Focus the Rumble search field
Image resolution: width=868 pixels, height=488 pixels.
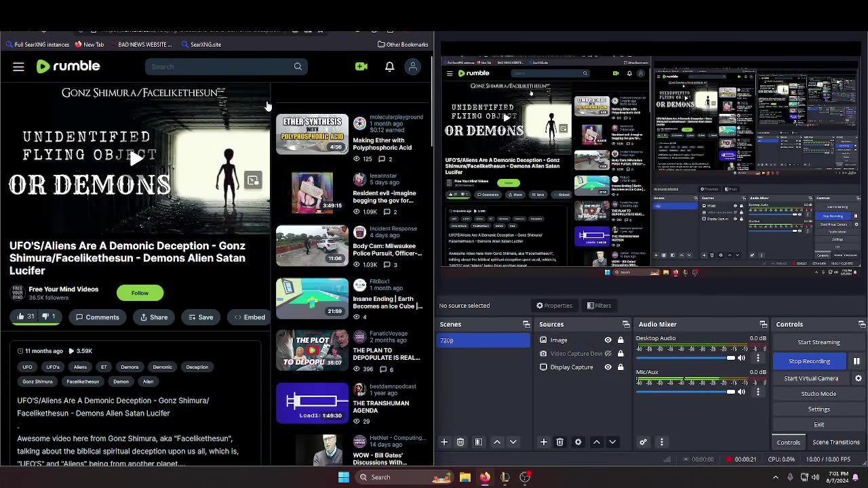click(x=220, y=66)
